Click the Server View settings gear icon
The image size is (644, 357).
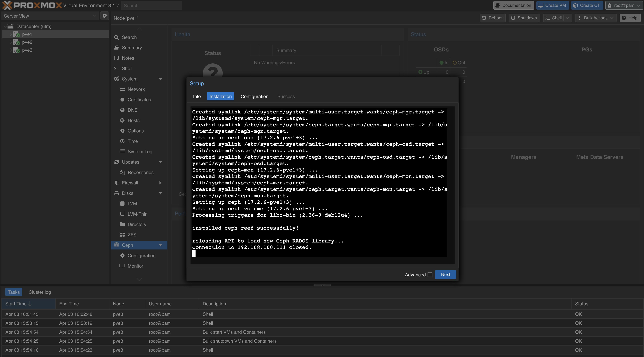(x=105, y=16)
